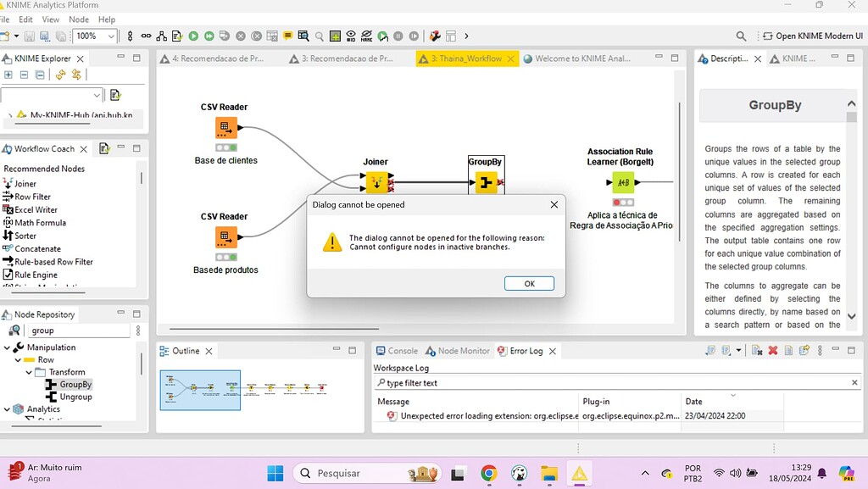Click the woodpecker toolbar icon

pyautogui.click(x=435, y=36)
